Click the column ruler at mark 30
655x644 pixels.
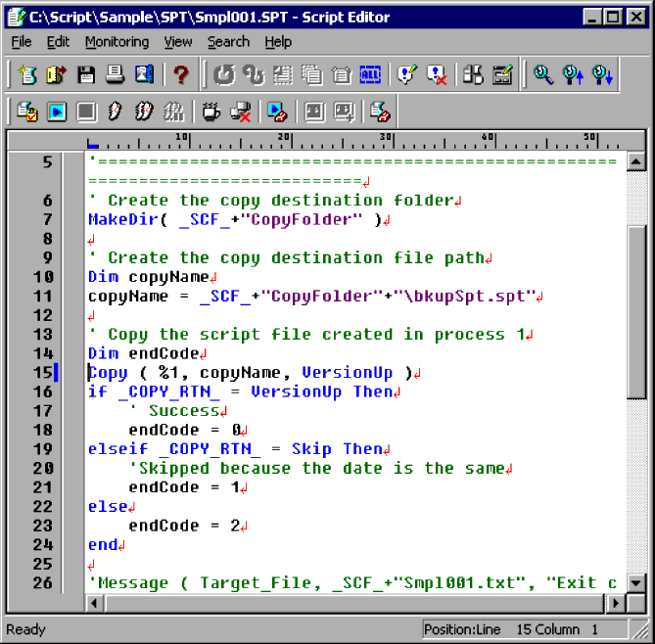click(383, 138)
